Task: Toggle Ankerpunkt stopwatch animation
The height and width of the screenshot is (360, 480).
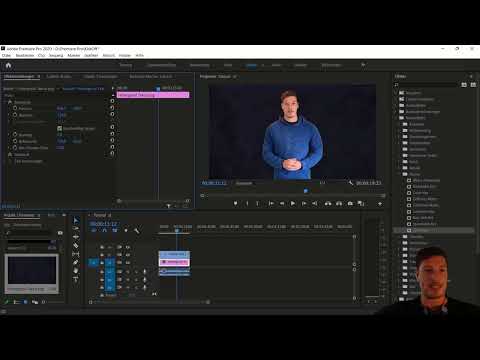Action: [15, 141]
